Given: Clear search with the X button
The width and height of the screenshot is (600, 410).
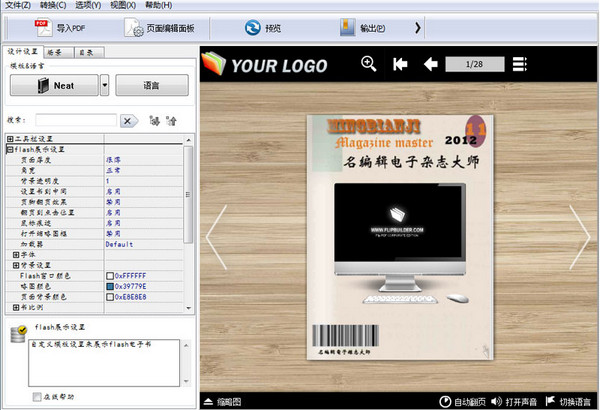Looking at the screenshot, I should click(128, 121).
